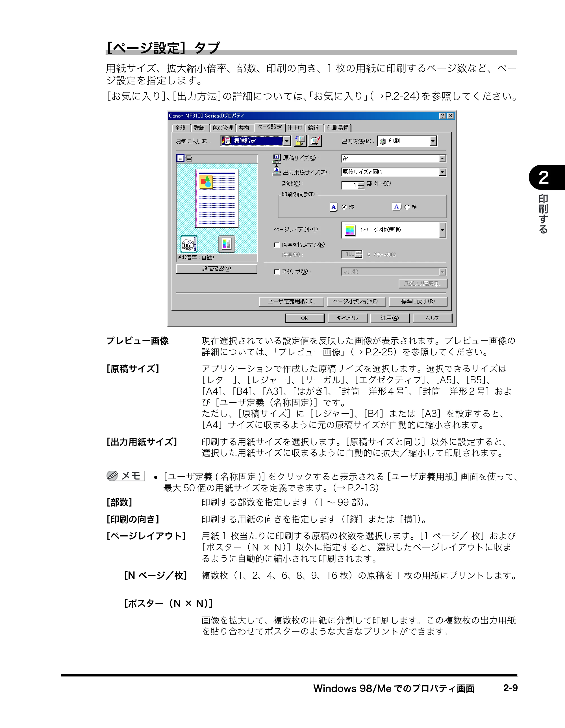Open 原稿サイズ A4 dropdown

click(x=394, y=159)
